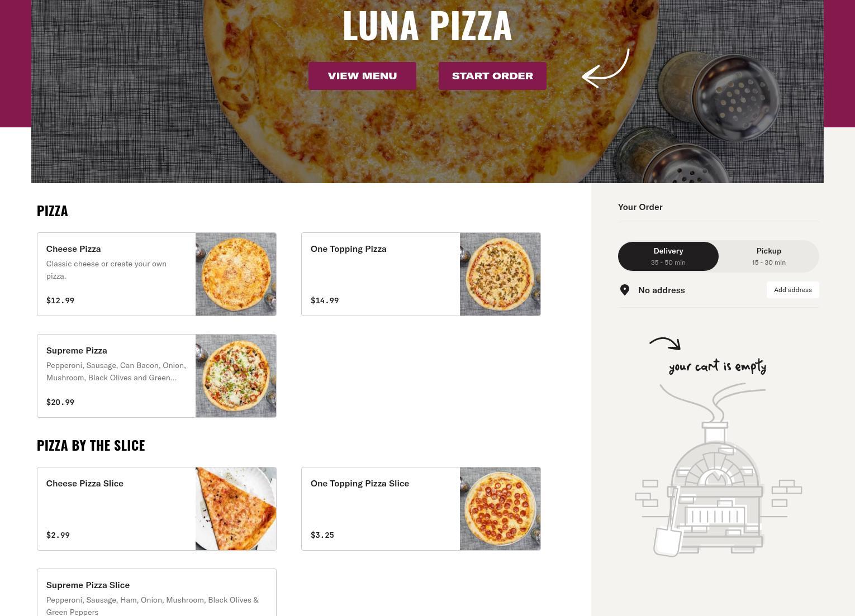Click the location pin icon beside No address

coord(625,290)
